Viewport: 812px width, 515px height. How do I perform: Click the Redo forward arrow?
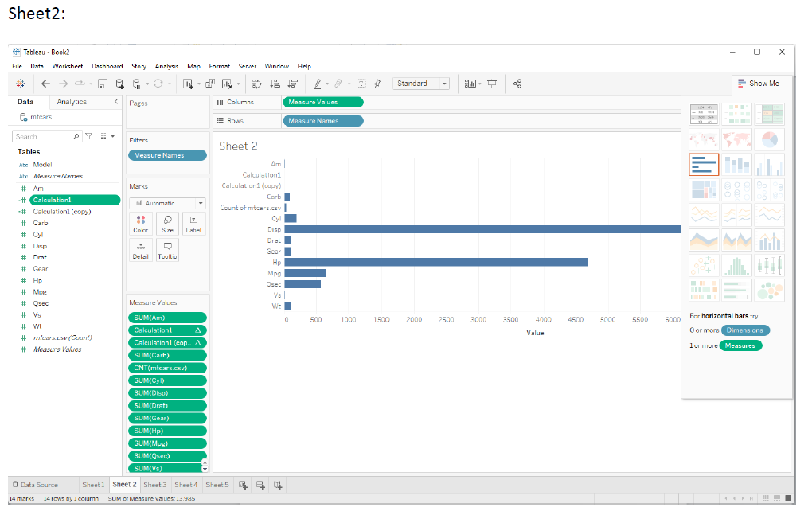click(x=63, y=84)
